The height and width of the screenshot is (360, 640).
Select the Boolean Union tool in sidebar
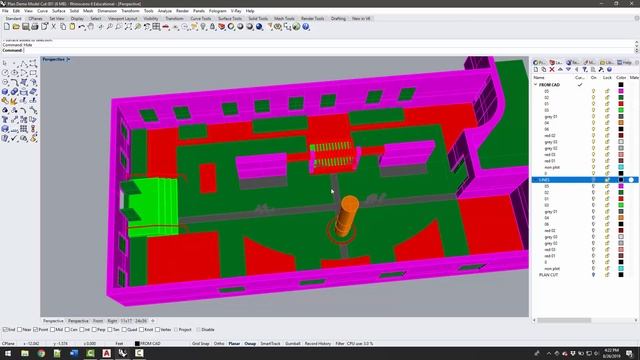pos(15,91)
